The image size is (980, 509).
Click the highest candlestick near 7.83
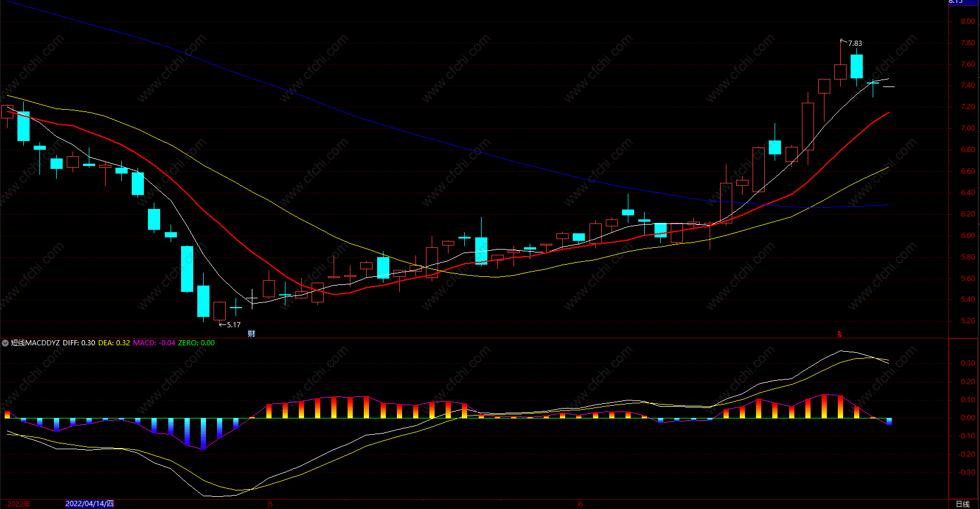(840, 72)
